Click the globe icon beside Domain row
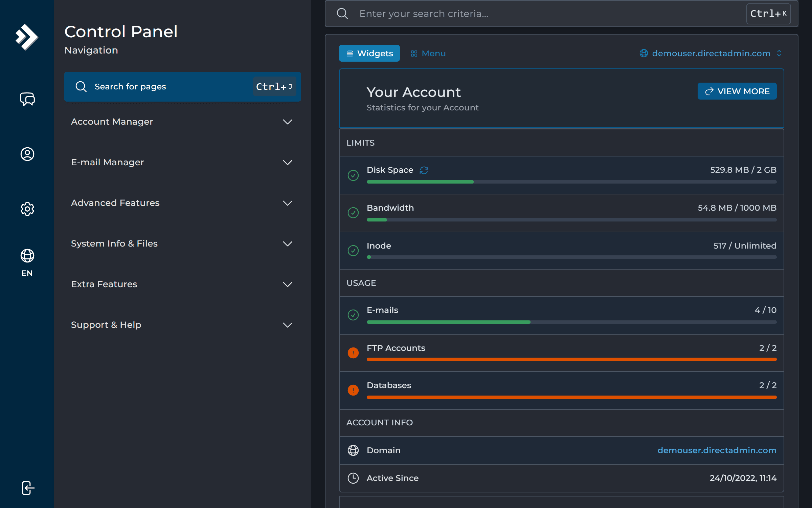 353,450
